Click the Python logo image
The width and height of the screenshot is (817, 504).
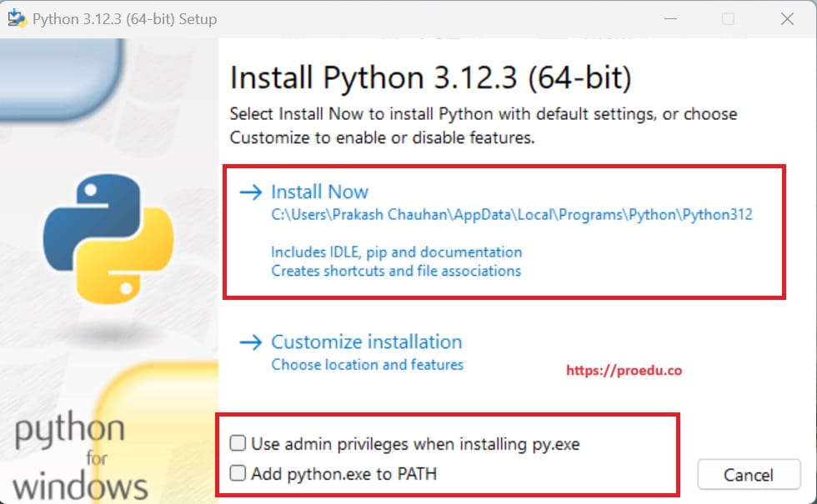[108, 239]
